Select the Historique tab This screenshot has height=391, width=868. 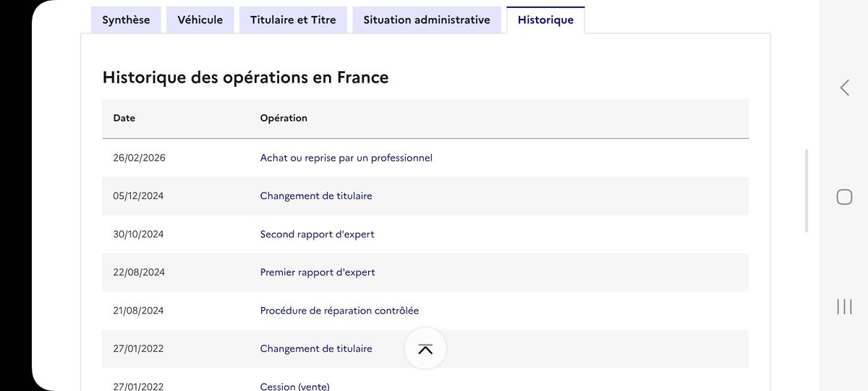pos(545,20)
